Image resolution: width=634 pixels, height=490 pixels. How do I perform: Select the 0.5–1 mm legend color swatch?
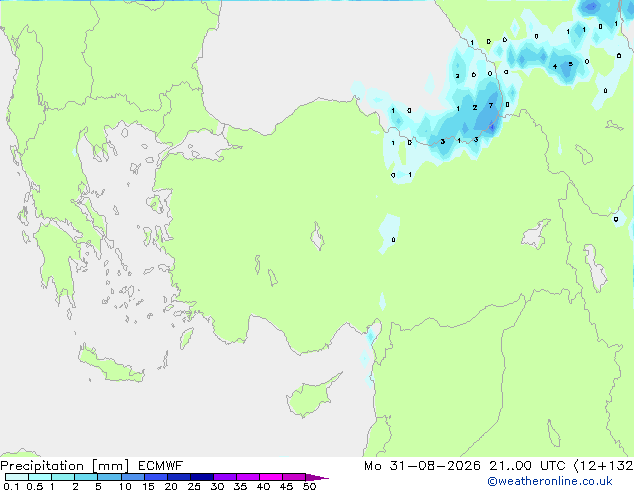(x=40, y=477)
